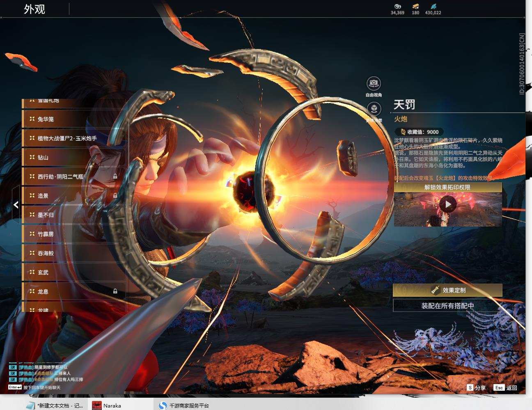This screenshot has width=532, height=410.
Task: Click the 解锁效果拓印权限 banner
Action: 447,188
